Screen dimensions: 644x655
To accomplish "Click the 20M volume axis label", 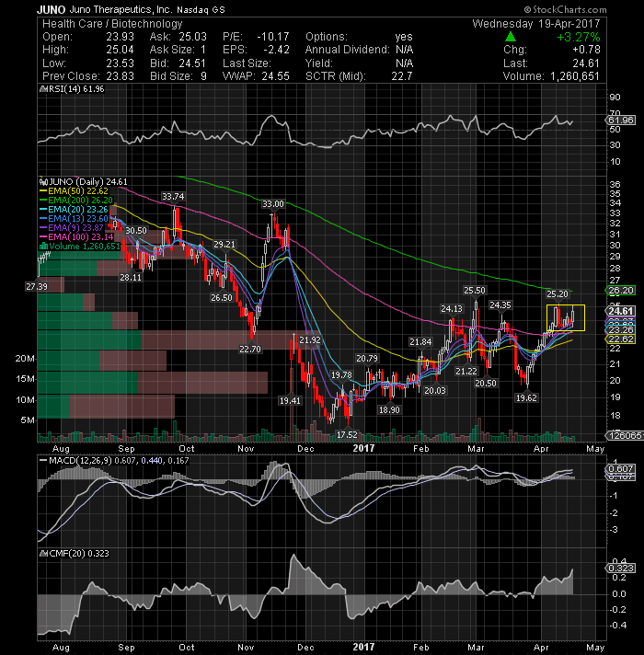I will tap(25, 359).
